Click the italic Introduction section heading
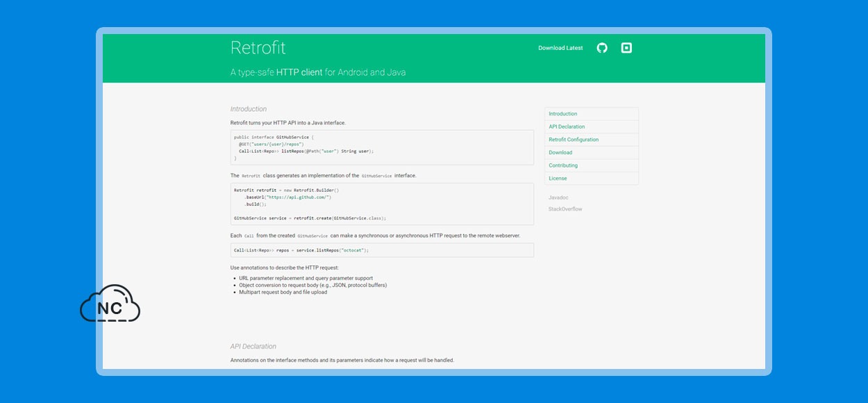 pyautogui.click(x=249, y=109)
